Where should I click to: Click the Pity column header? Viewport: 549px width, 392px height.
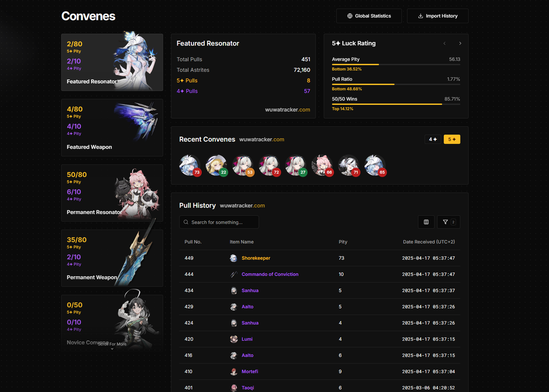[x=343, y=242]
